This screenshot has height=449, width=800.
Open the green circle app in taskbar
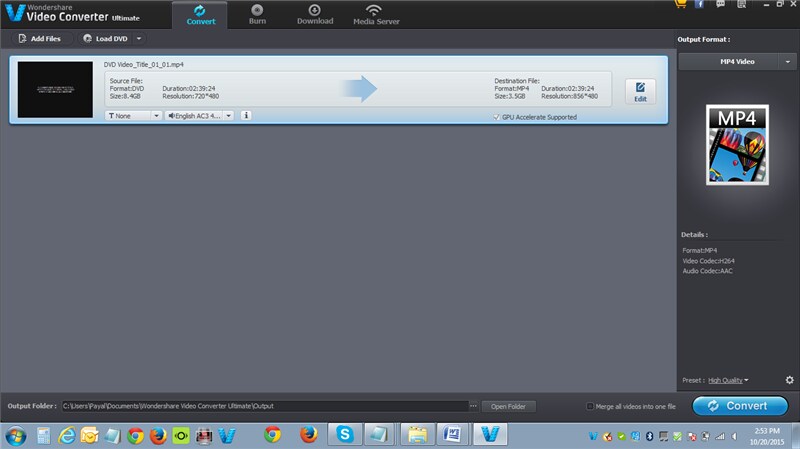pos(181,436)
